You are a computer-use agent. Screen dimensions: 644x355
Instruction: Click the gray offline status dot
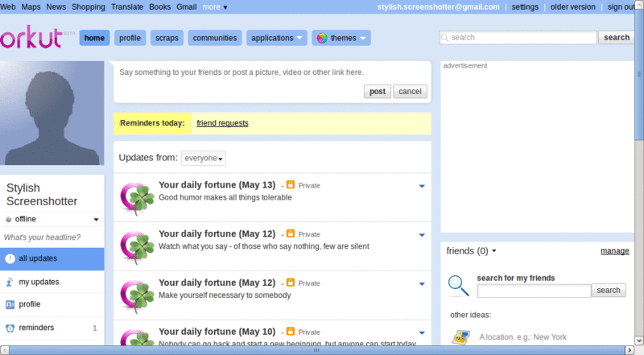pyautogui.click(x=8, y=220)
